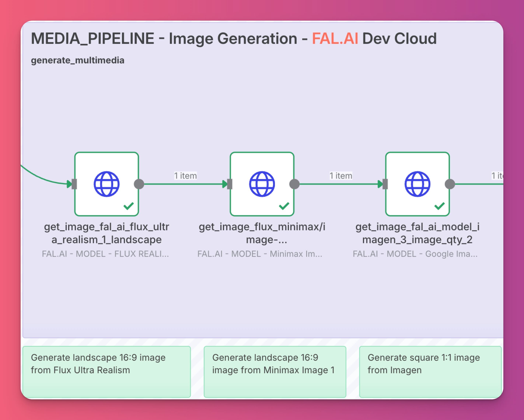Image resolution: width=524 pixels, height=420 pixels.
Task: Click the success checkmark on flux_minimax node
Action: click(284, 206)
